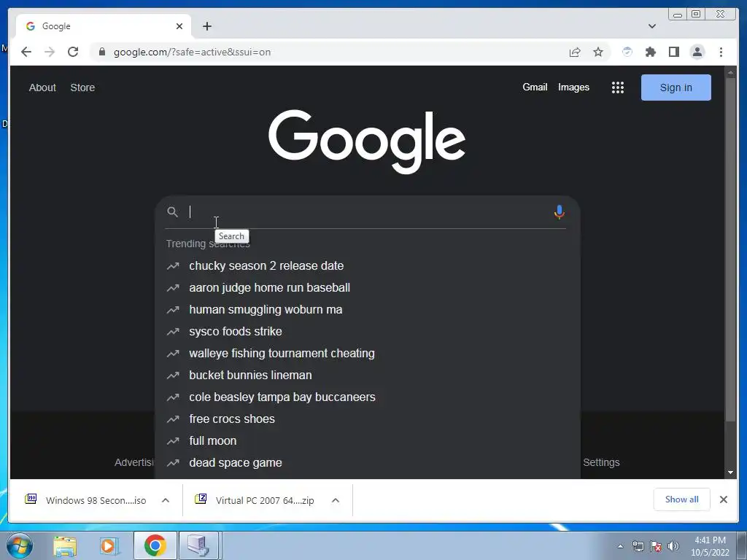747x560 pixels.
Task: Click the magnifier icon in search box
Action: click(x=172, y=212)
